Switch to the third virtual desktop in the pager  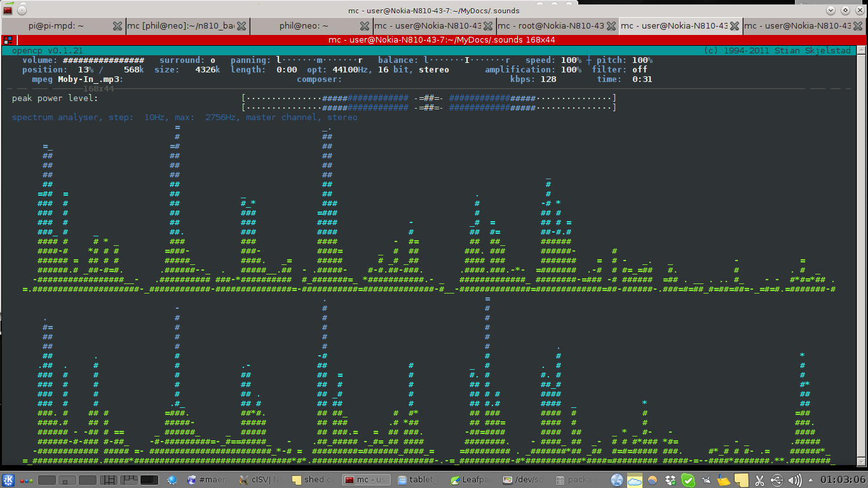pyautogui.click(x=88, y=480)
